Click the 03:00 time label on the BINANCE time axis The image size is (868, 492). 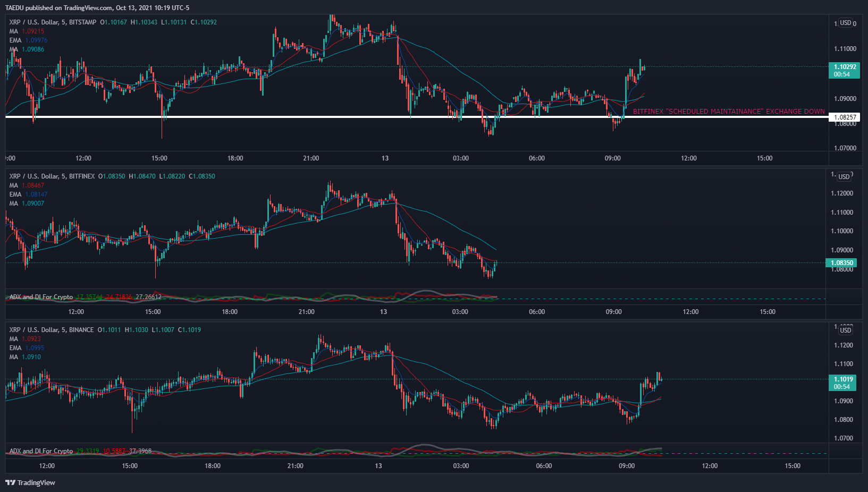click(461, 466)
